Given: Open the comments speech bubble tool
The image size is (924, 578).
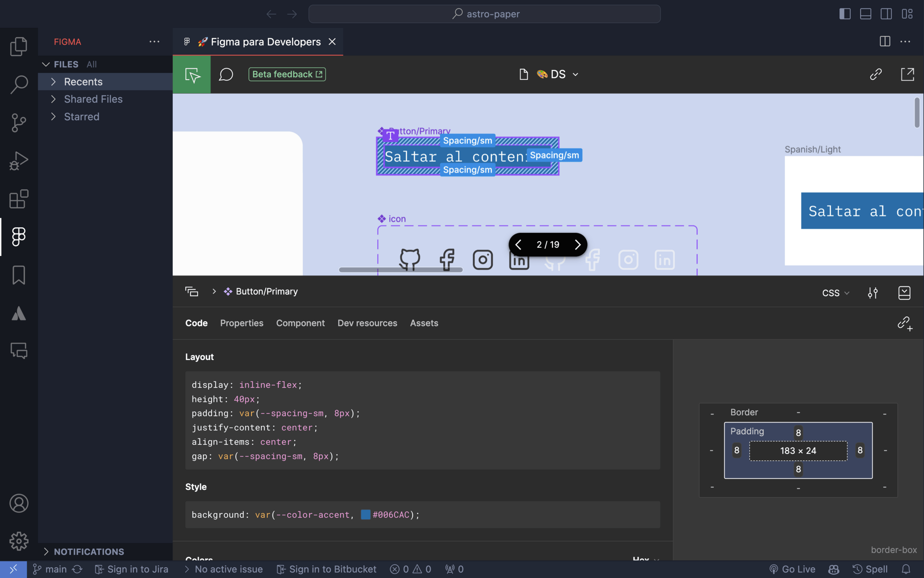Looking at the screenshot, I should click(226, 74).
